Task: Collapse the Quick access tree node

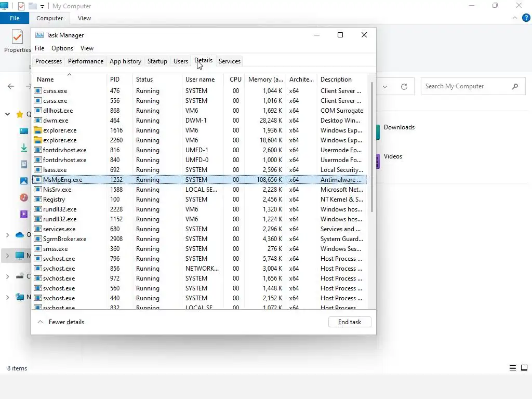Action: coord(7,114)
